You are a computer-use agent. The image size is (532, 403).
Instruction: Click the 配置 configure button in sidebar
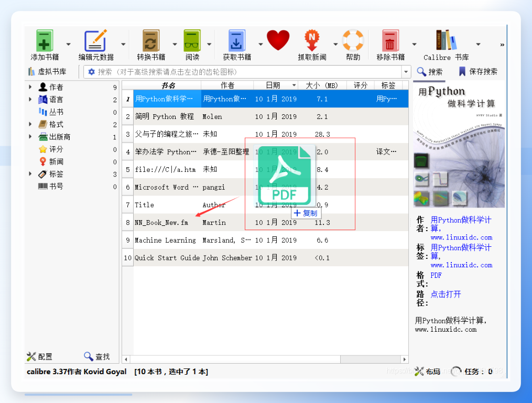coord(40,356)
